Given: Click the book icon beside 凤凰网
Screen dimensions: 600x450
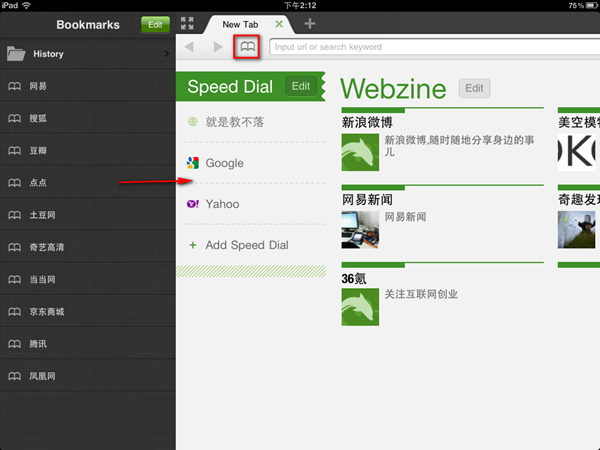Looking at the screenshot, I should (15, 376).
